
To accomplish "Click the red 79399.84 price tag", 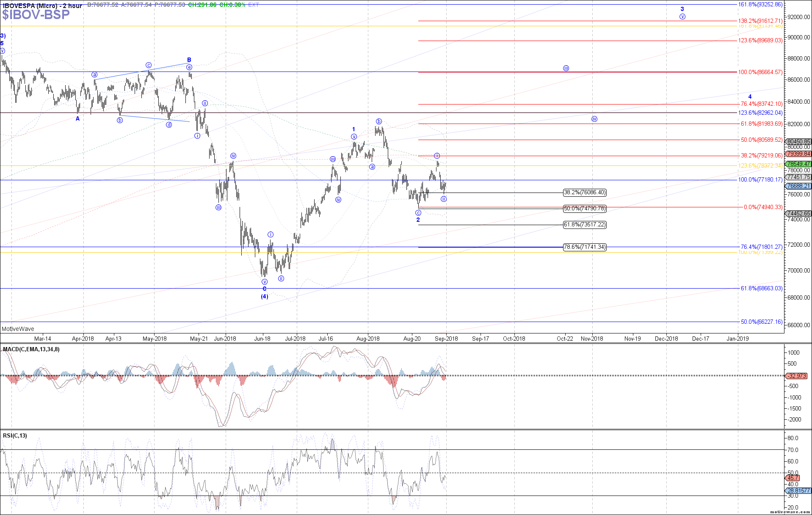I will point(798,154).
